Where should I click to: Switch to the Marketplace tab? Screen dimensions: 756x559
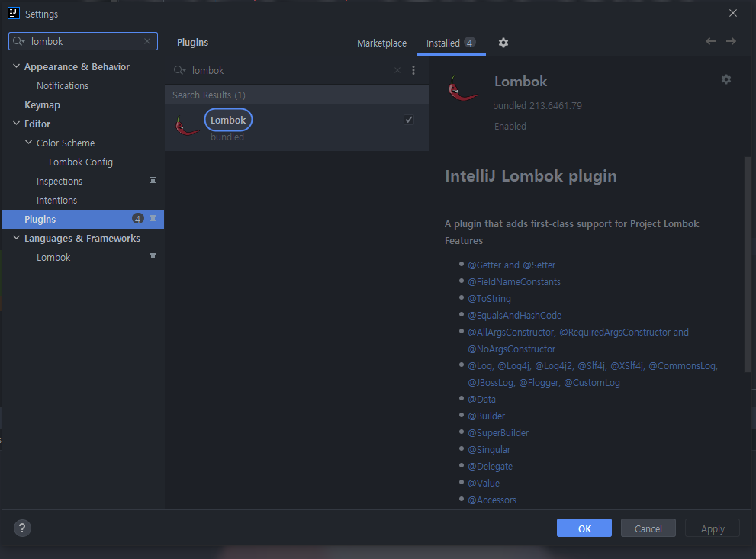click(382, 43)
